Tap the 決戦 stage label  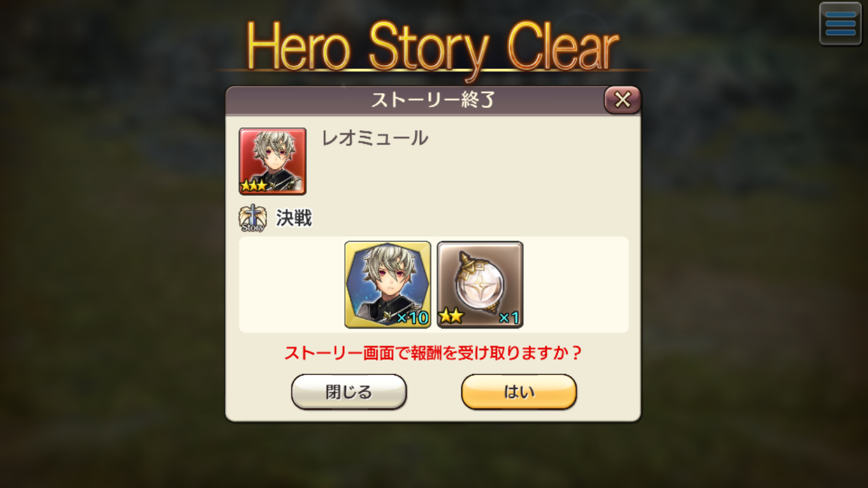pyautogui.click(x=294, y=219)
